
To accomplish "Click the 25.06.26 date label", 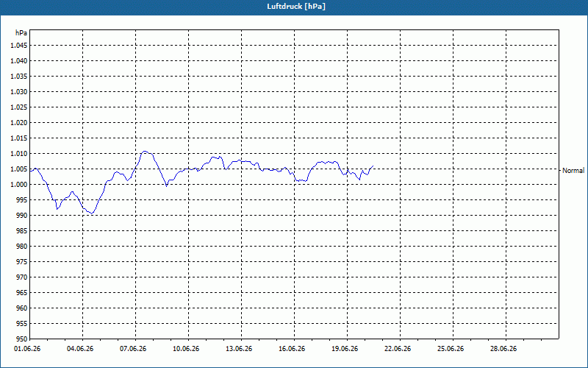I will [x=451, y=349].
